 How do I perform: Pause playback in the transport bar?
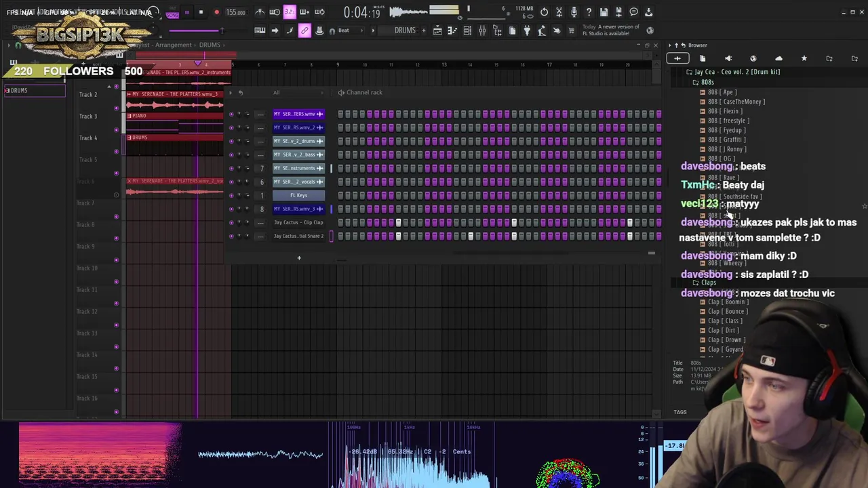tap(186, 12)
